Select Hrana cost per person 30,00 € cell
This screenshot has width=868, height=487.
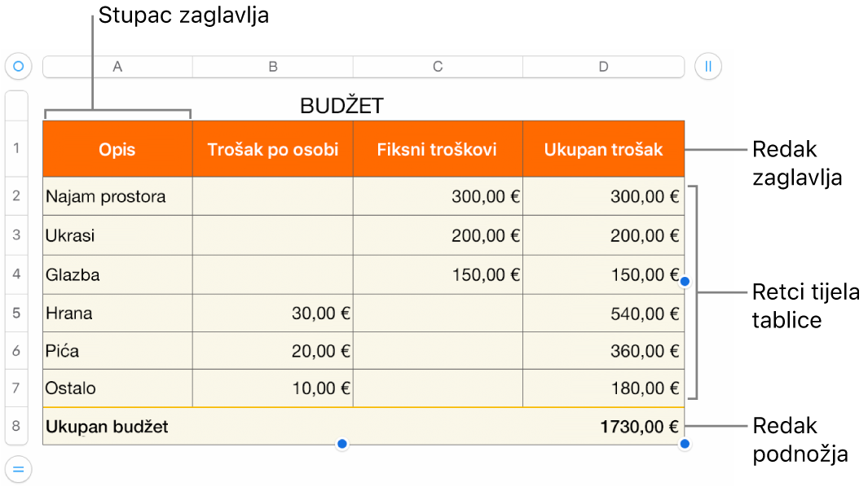(273, 314)
